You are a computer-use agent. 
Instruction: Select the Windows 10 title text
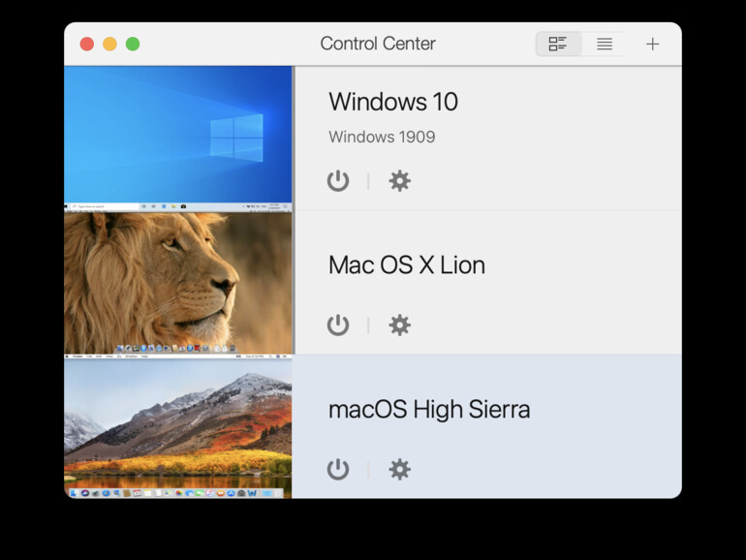click(393, 102)
